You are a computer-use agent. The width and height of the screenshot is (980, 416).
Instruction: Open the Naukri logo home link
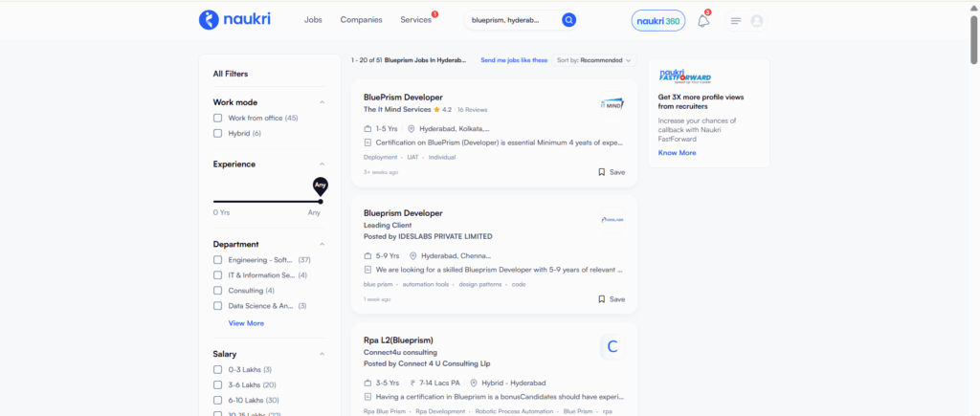[234, 20]
